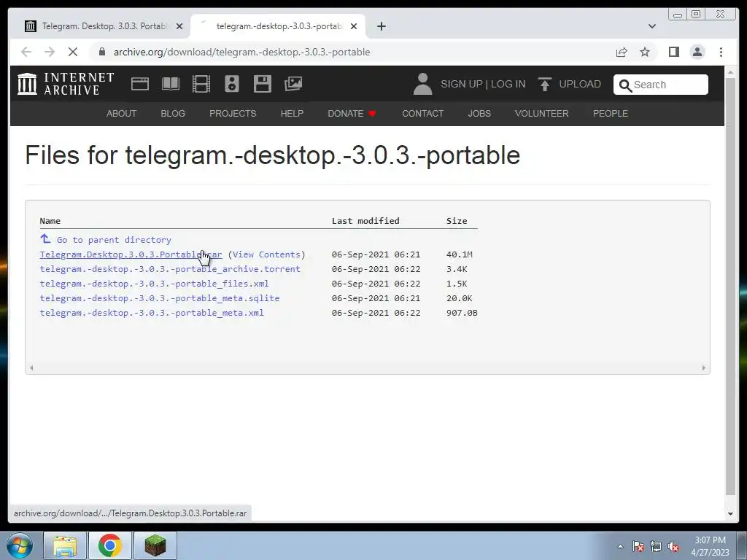
Task: Download Telegram.Desktop.3.0.3.Portable.rar
Action: (x=131, y=254)
